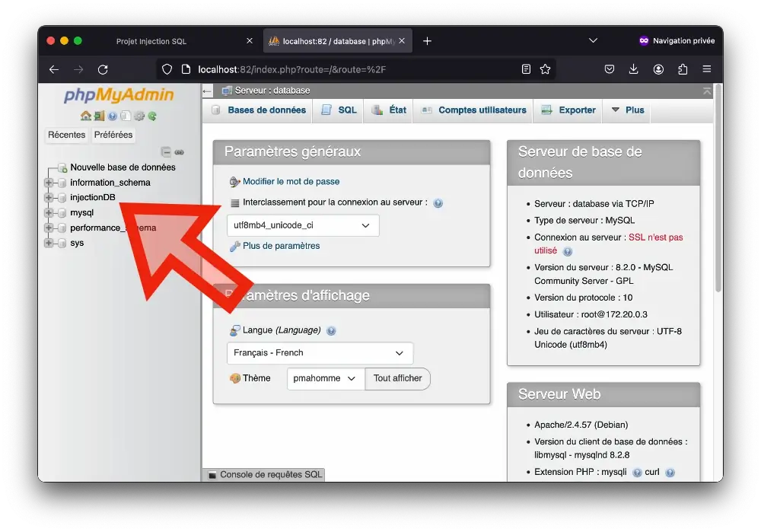Open the Comptes utilisateurs tab
This screenshot has width=761, height=532.
473,110
